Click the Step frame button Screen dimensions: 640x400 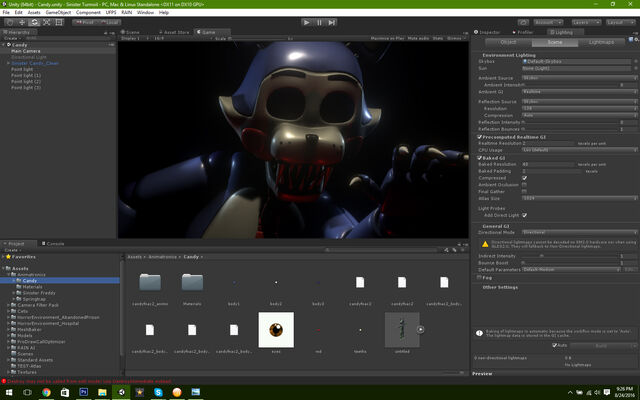[331, 22]
